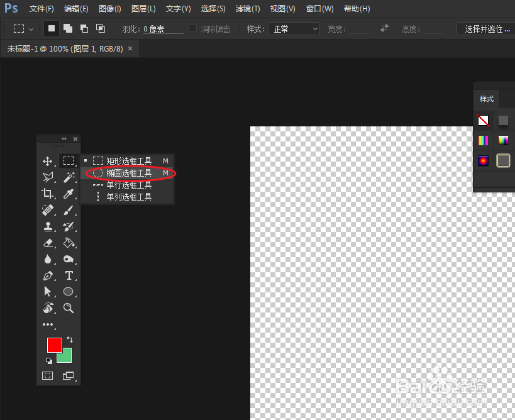Viewport: 515px width, 420px height.
Task: Open 样式 dropdown showing 正常
Action: tap(294, 29)
